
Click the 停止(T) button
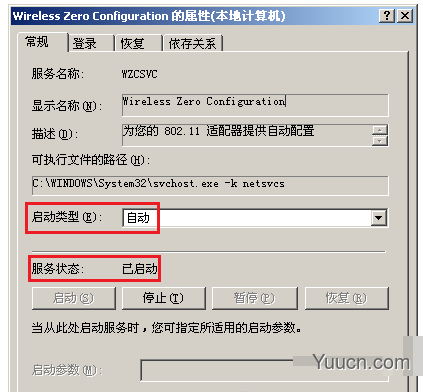click(x=164, y=298)
